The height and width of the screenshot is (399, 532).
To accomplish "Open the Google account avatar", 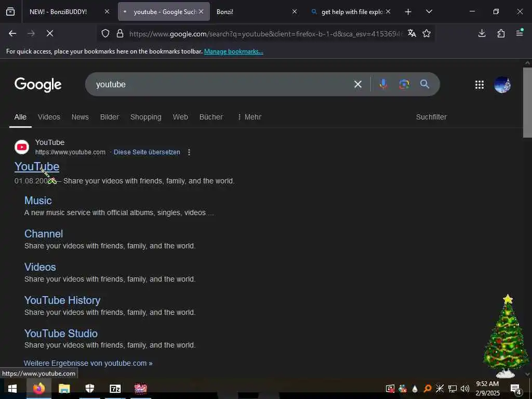I will 502,85.
